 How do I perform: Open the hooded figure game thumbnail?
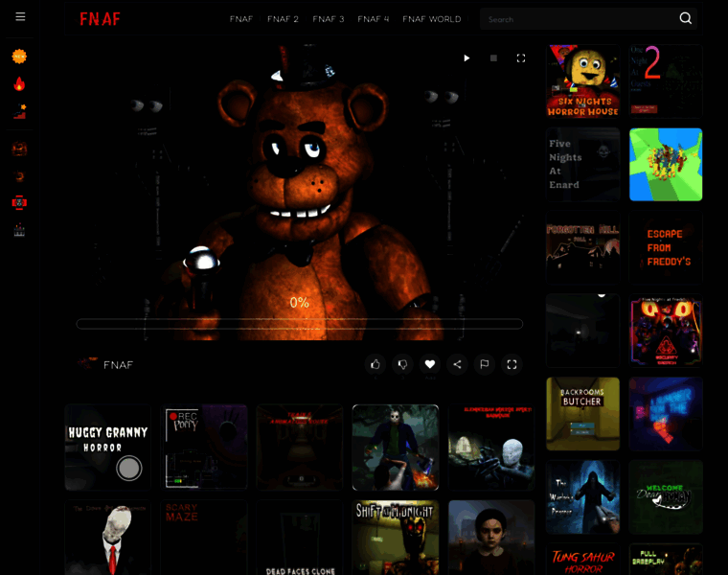582,497
